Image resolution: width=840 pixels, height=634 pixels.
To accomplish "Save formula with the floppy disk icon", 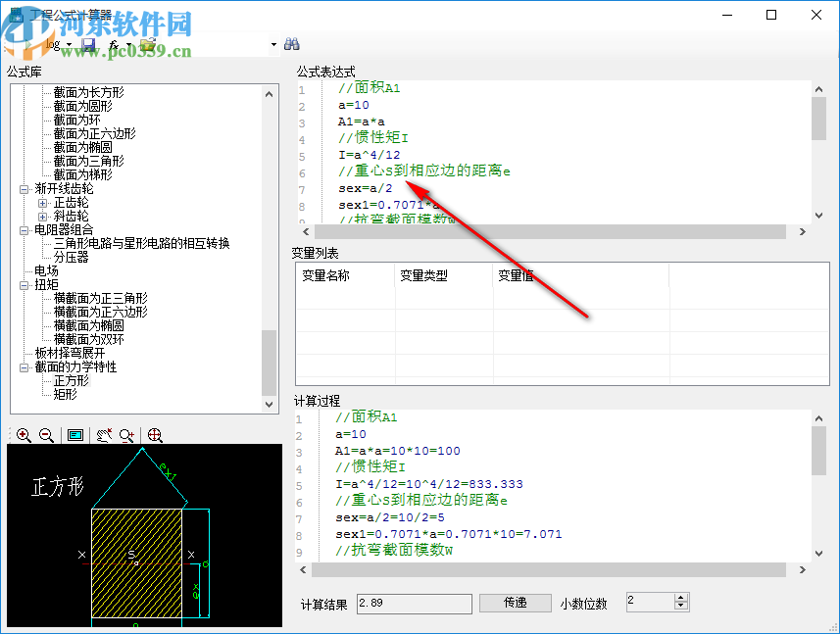I will (x=88, y=44).
